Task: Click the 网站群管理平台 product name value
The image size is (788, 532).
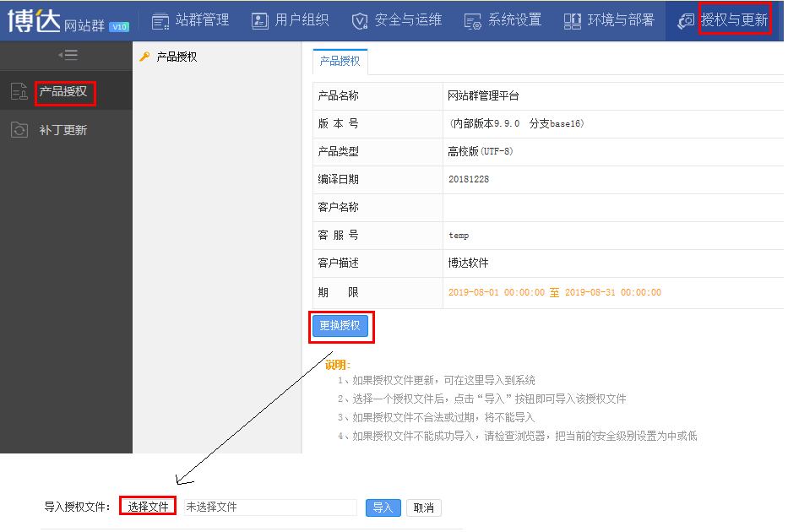Action: coord(483,96)
